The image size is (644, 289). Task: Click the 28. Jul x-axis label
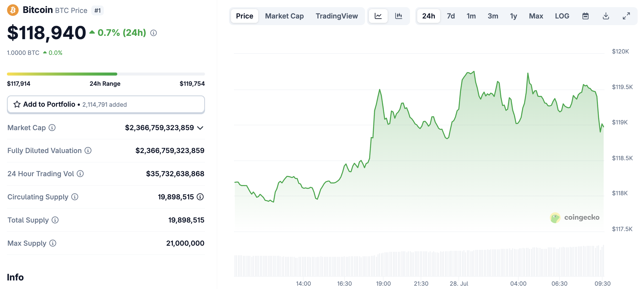(459, 283)
